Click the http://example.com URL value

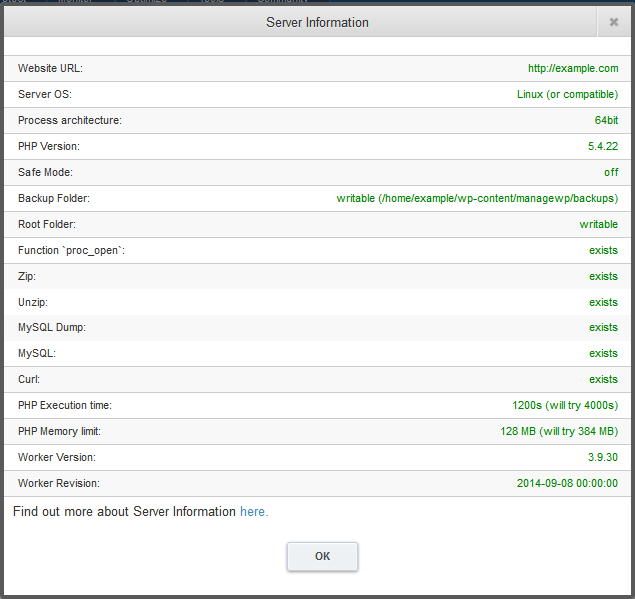tap(573, 68)
